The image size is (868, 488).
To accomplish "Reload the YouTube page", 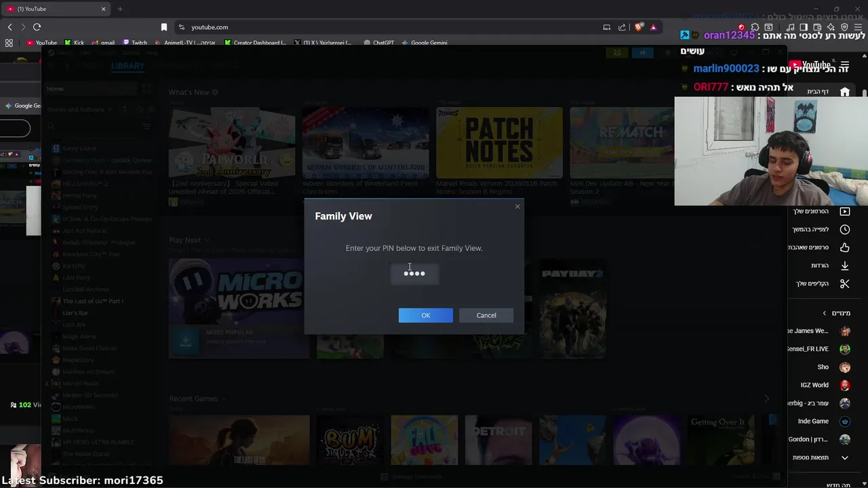I will 37,27.
